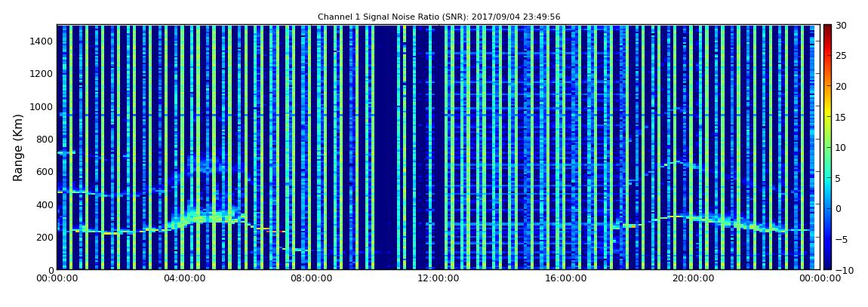Viewport: 868px width, 307px height.
Task: Click the 200 tick label on range axis
Action: 45,238
